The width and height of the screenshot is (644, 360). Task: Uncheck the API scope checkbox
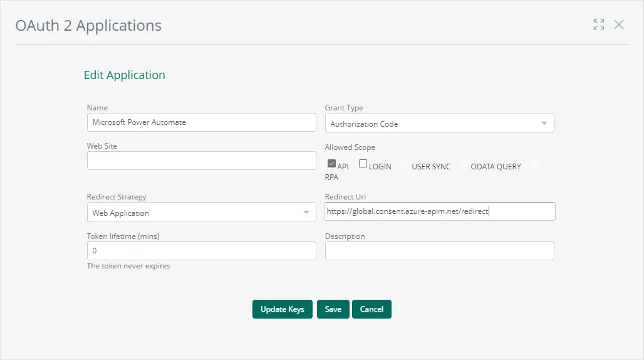[x=331, y=164]
